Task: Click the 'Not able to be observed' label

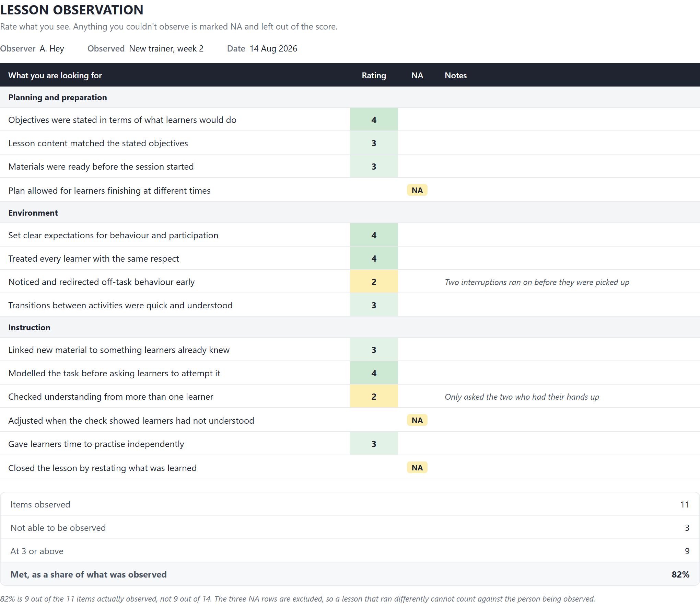Action: click(x=58, y=527)
